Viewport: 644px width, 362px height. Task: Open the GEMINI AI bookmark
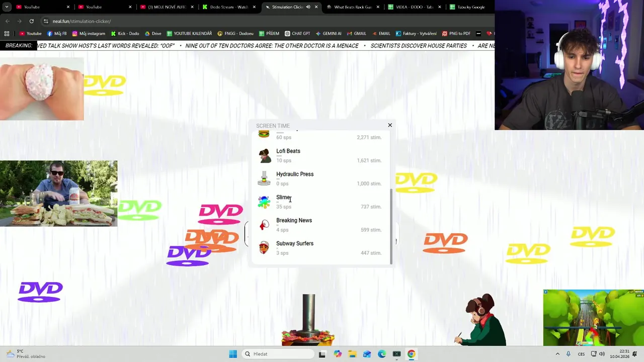[329, 34]
